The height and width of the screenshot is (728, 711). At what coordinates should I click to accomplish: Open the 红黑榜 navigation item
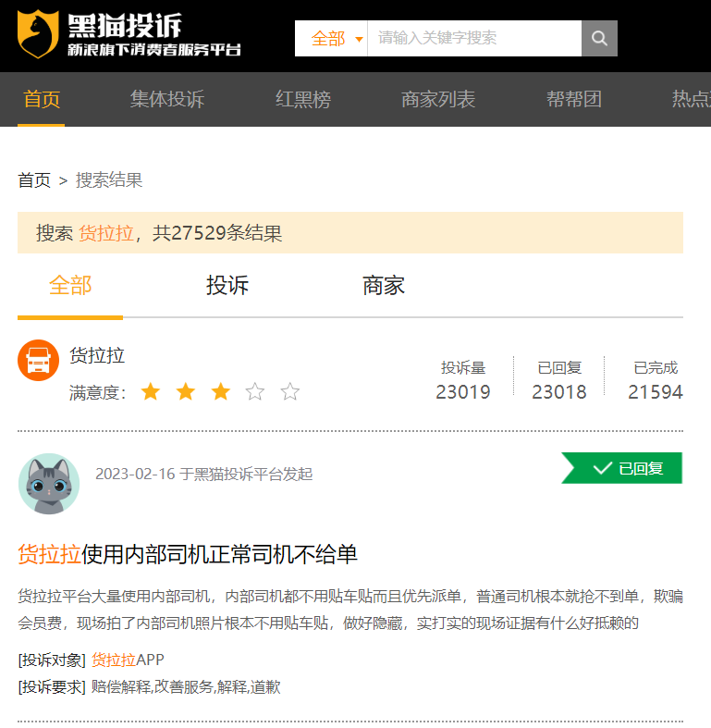[303, 99]
